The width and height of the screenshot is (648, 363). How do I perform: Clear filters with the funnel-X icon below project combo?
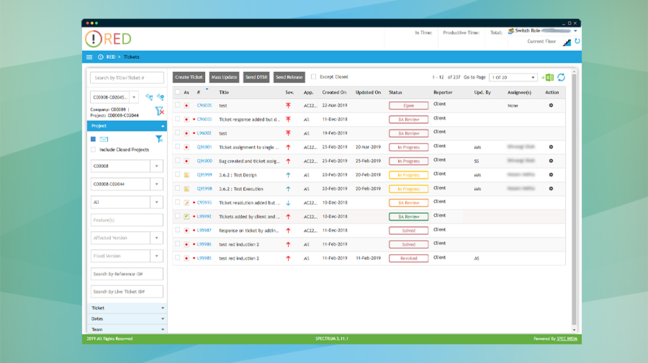point(159,111)
